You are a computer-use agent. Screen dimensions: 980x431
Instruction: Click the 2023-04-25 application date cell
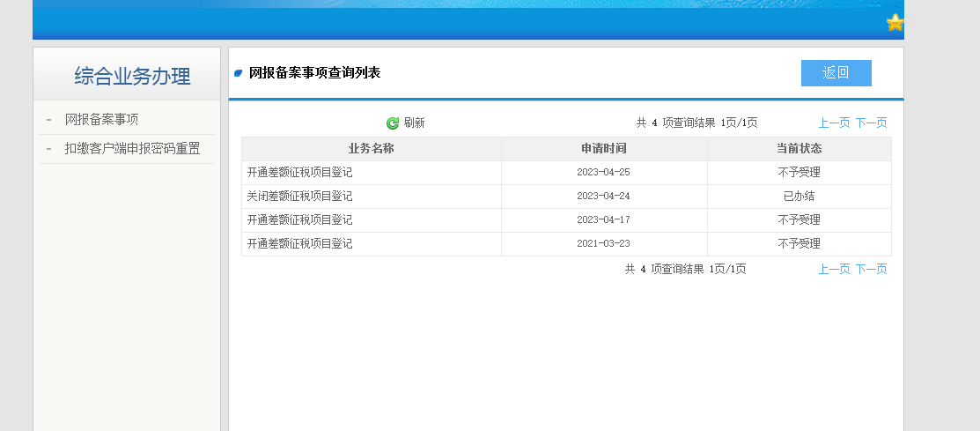coord(603,173)
